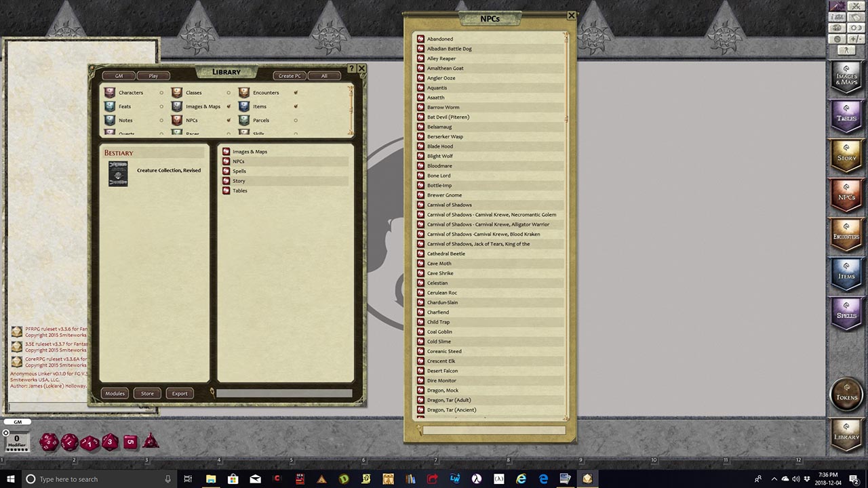Open the Modules browser
Viewport: 868px width, 488px height.
[115, 393]
